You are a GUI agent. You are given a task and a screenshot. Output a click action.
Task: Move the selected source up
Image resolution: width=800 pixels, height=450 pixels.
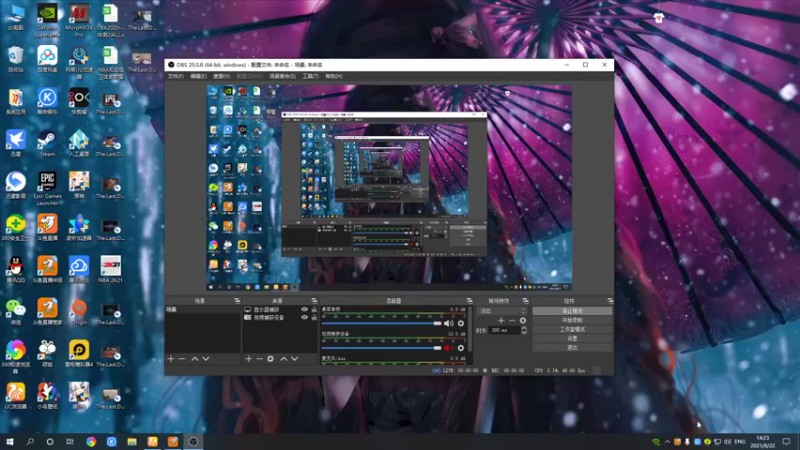coord(284,359)
